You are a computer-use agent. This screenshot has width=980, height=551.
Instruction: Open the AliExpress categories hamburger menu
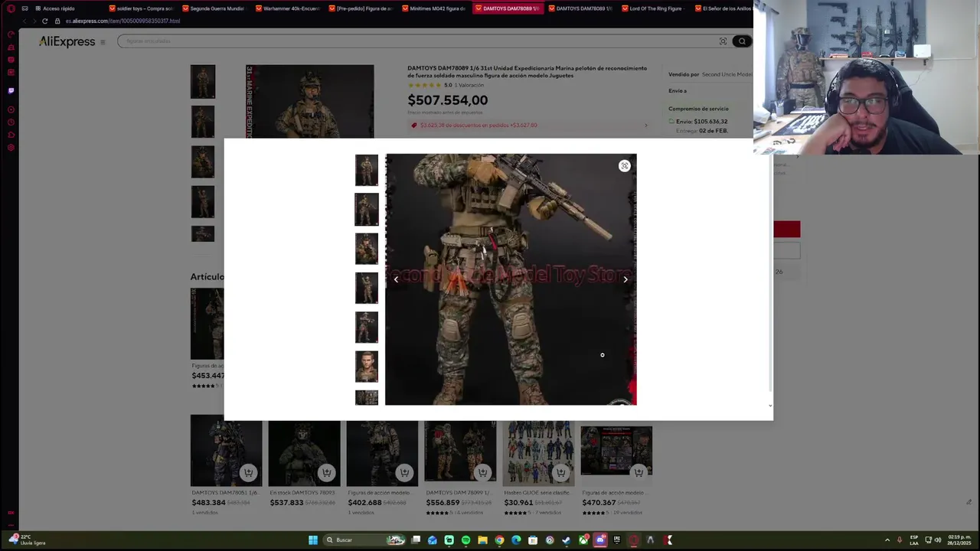pyautogui.click(x=103, y=42)
